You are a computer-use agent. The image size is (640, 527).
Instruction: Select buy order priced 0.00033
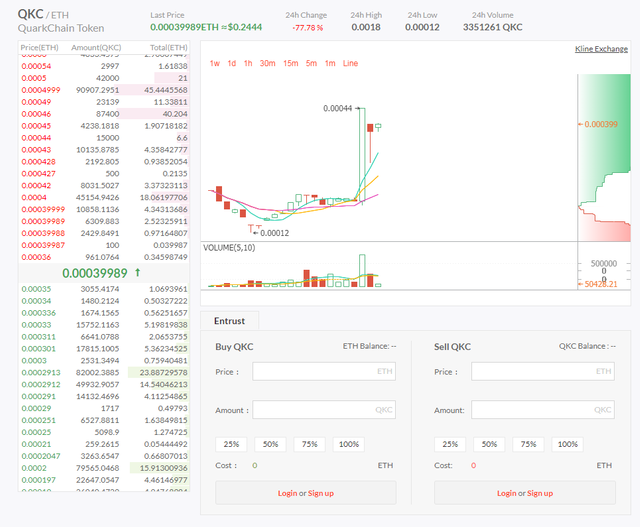[104, 325]
